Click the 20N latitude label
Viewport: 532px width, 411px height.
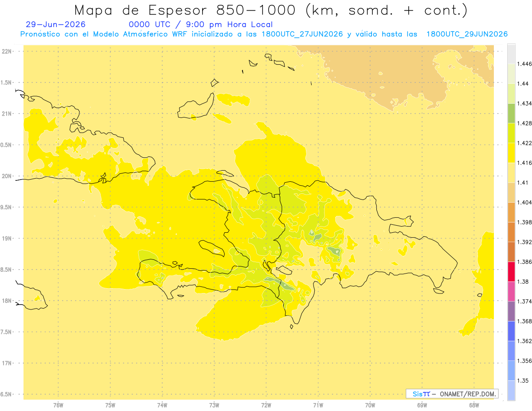(7, 176)
